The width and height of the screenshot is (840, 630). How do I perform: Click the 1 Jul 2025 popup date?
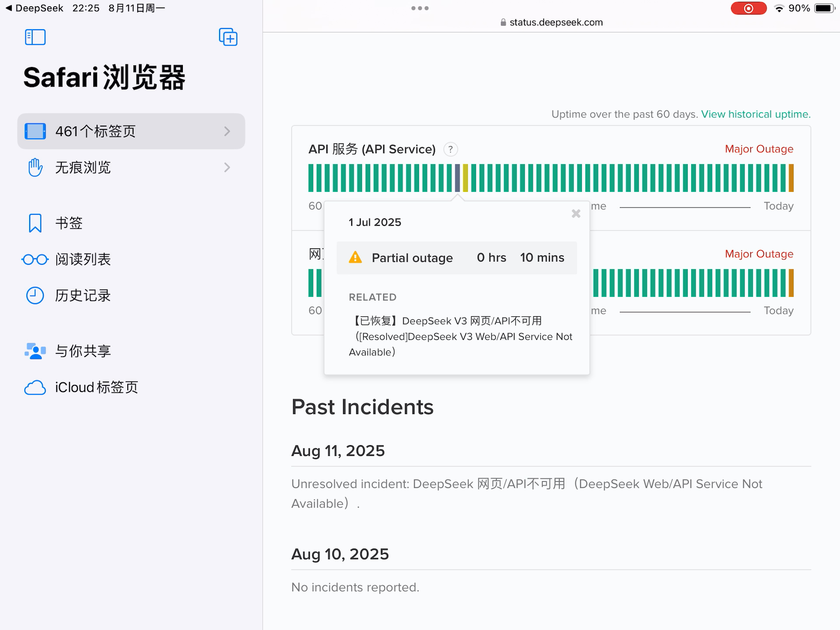pyautogui.click(x=375, y=222)
